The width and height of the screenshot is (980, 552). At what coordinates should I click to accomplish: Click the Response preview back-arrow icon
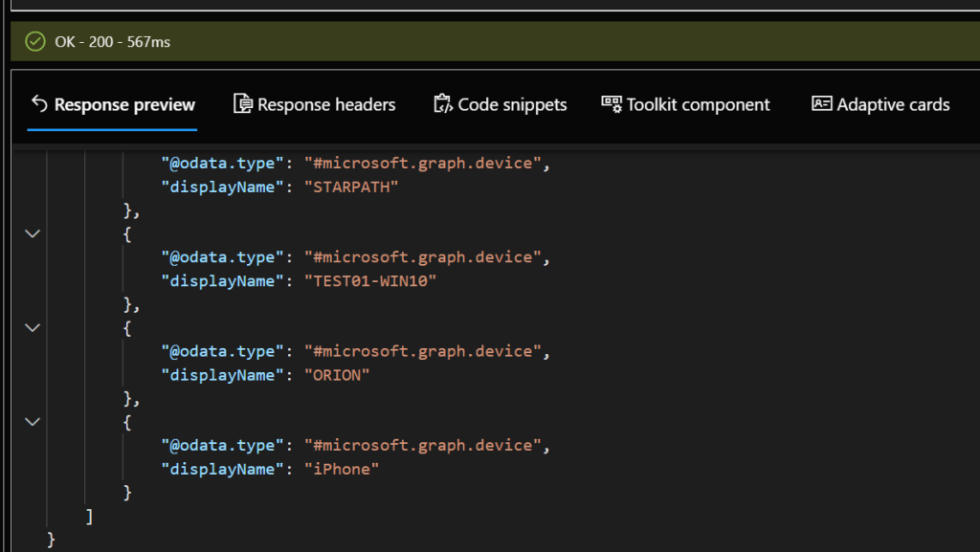39,104
